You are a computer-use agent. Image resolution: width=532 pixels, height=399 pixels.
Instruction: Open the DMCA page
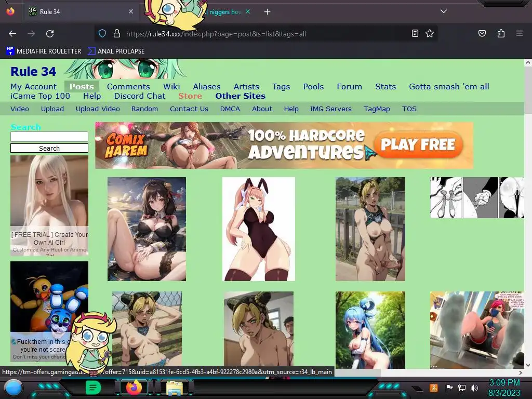click(230, 109)
